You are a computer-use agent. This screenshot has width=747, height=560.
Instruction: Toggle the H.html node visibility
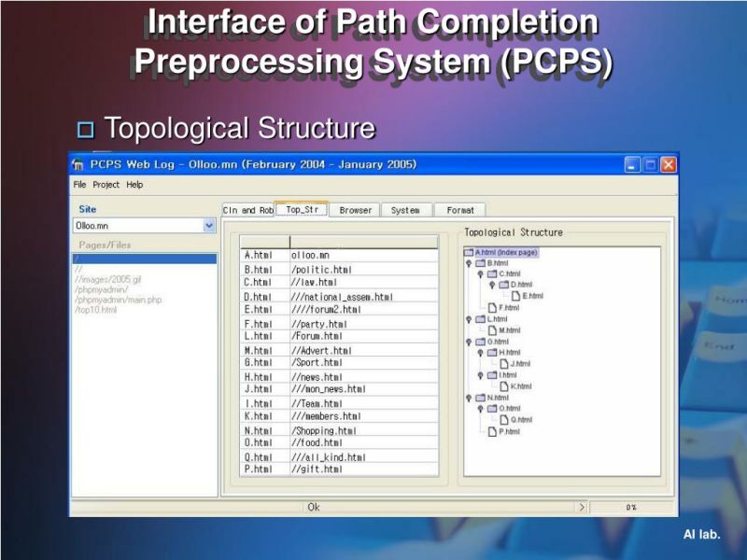(481, 353)
